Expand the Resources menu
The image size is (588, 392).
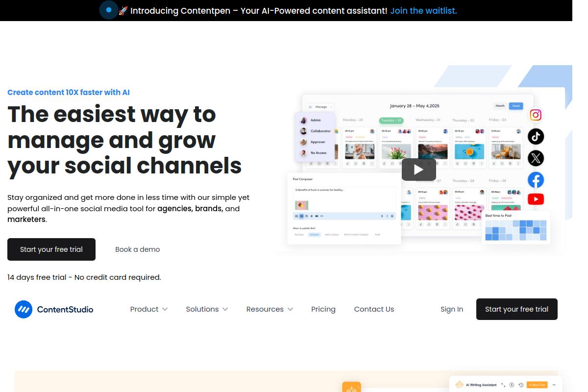coord(269,309)
